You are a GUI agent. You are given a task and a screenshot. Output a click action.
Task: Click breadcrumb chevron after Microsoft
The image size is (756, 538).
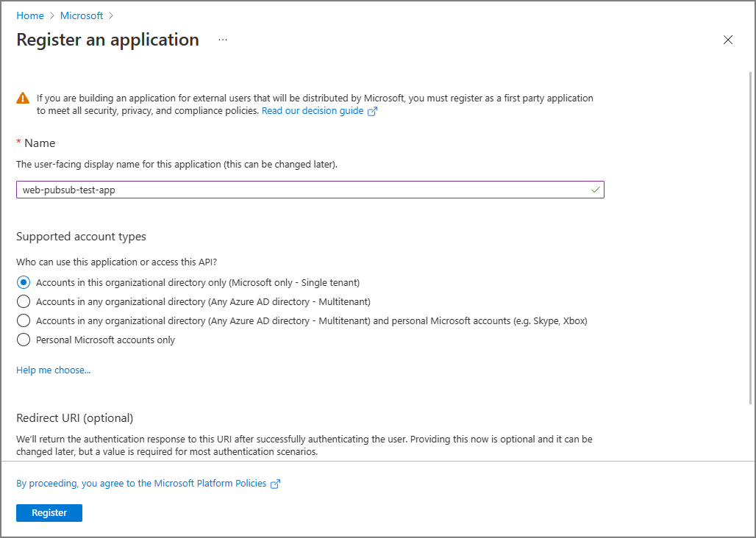111,15
